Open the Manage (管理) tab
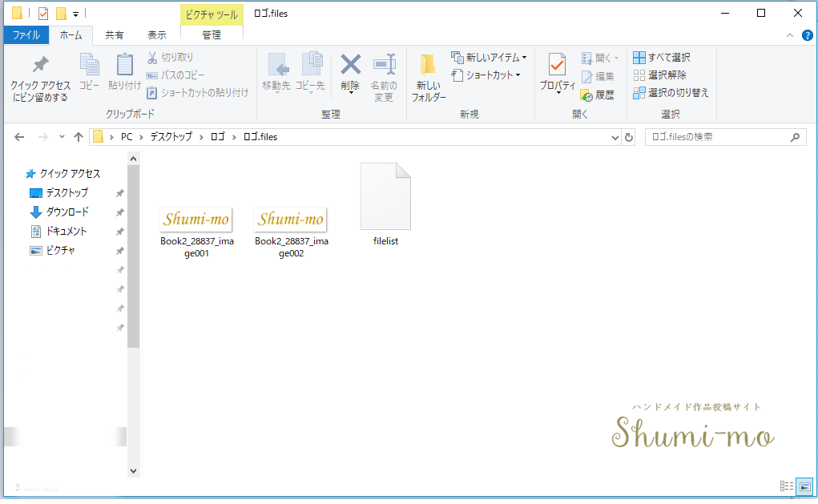This screenshot has height=504, width=818. pos(212,35)
